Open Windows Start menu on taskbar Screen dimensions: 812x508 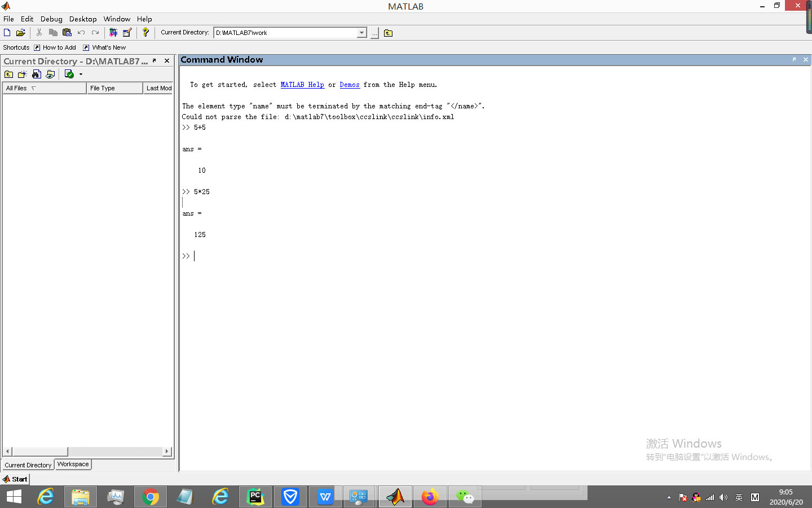[x=14, y=497]
